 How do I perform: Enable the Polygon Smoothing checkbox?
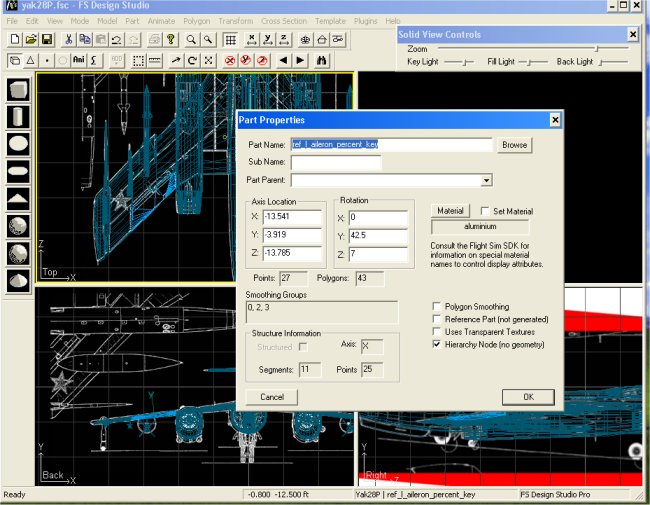click(x=436, y=307)
